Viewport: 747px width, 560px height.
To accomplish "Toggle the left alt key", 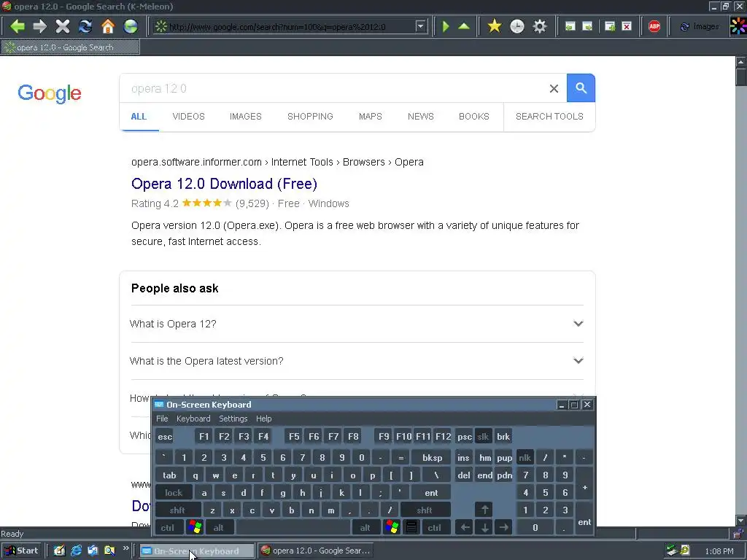I will (x=219, y=528).
